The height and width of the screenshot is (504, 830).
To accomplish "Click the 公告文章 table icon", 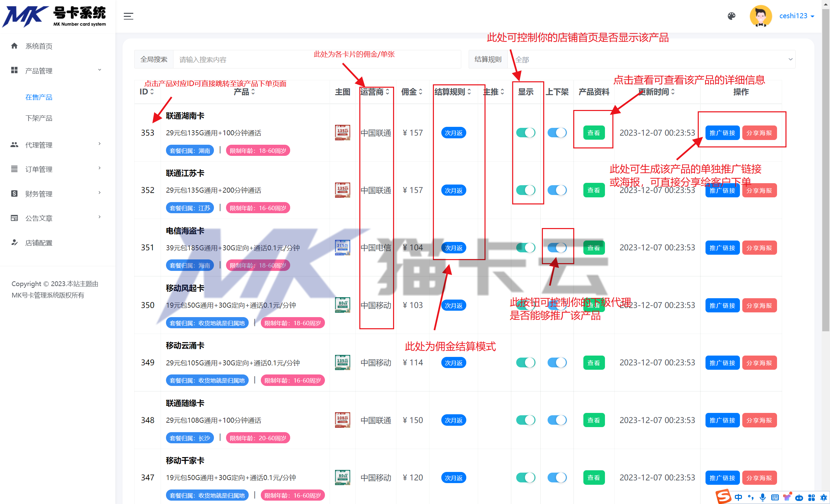I will click(14, 218).
